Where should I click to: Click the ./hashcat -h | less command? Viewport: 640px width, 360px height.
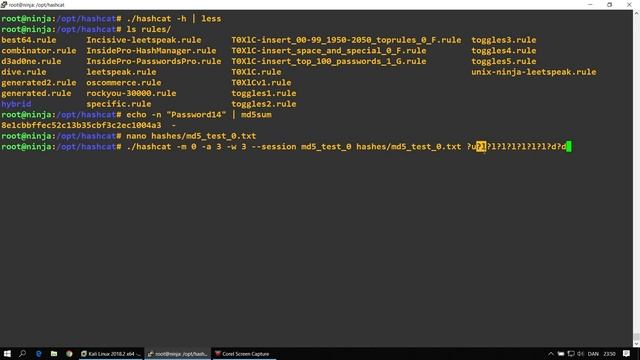[x=173, y=19]
